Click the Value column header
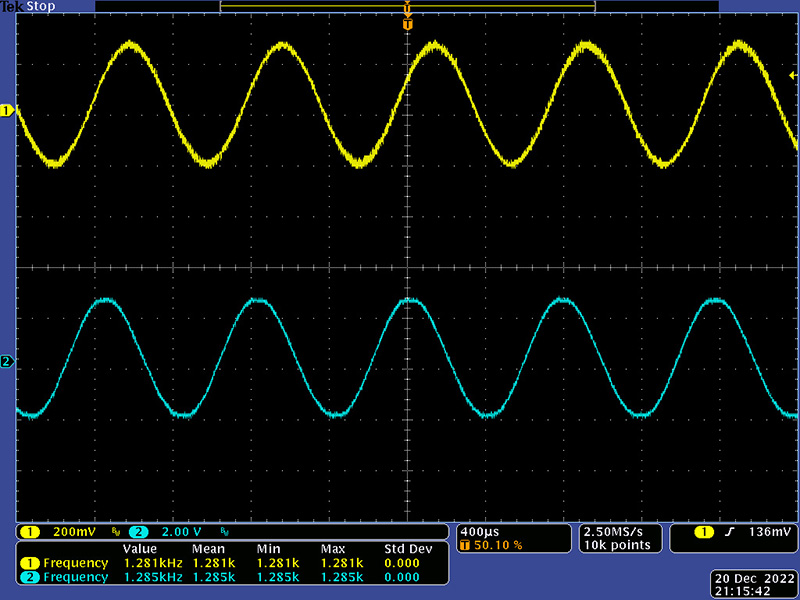800x600 pixels. pyautogui.click(x=139, y=549)
